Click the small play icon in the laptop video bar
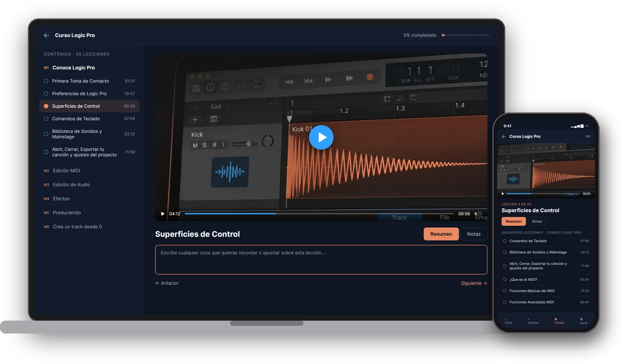 tap(163, 214)
